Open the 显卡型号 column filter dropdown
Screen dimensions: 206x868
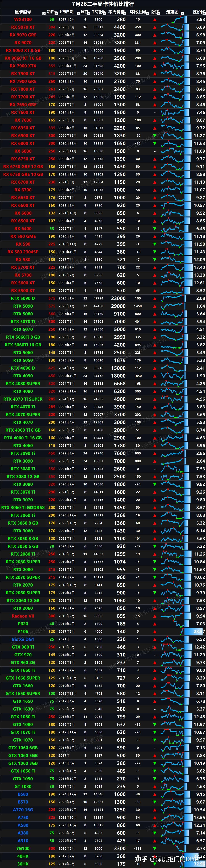[44, 14]
